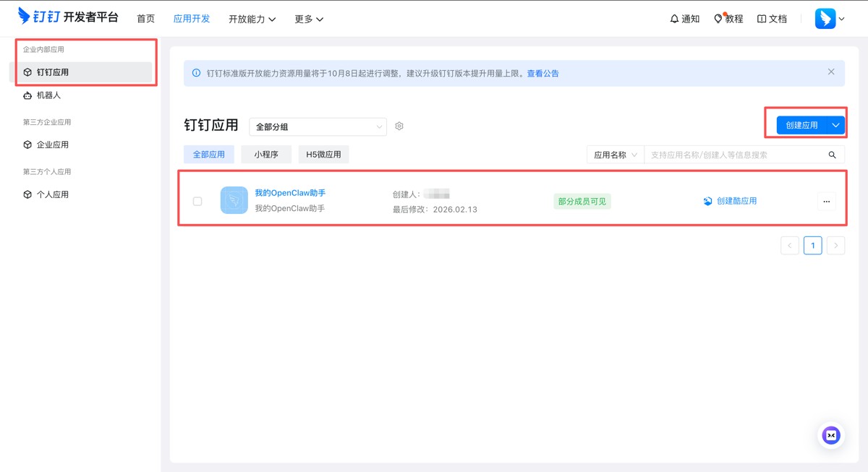
Task: Click the 创建人 label in the app row
Action: click(x=407, y=194)
